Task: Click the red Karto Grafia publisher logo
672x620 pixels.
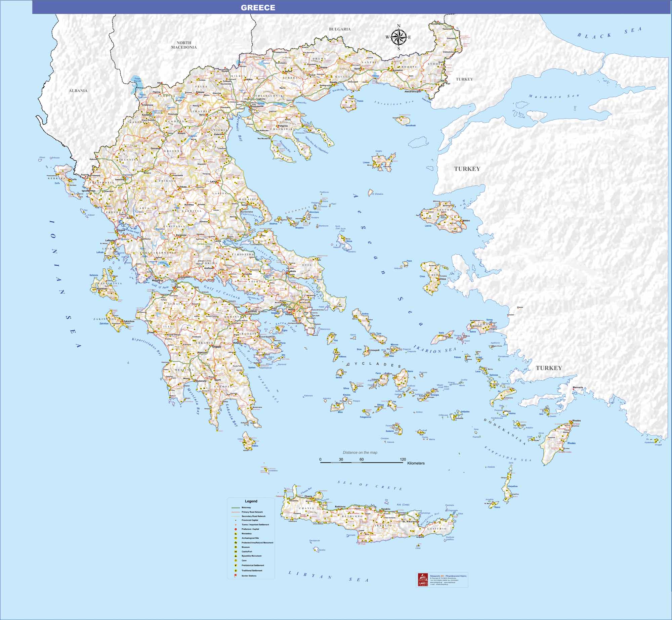Action: 423,580
